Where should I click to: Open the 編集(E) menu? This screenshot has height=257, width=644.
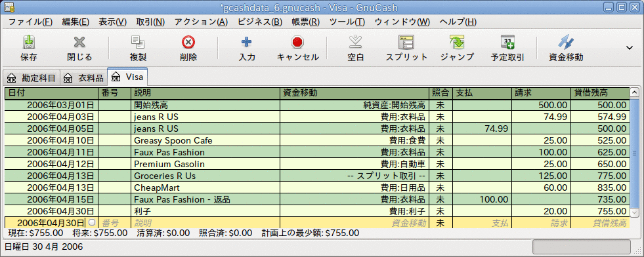click(x=75, y=22)
